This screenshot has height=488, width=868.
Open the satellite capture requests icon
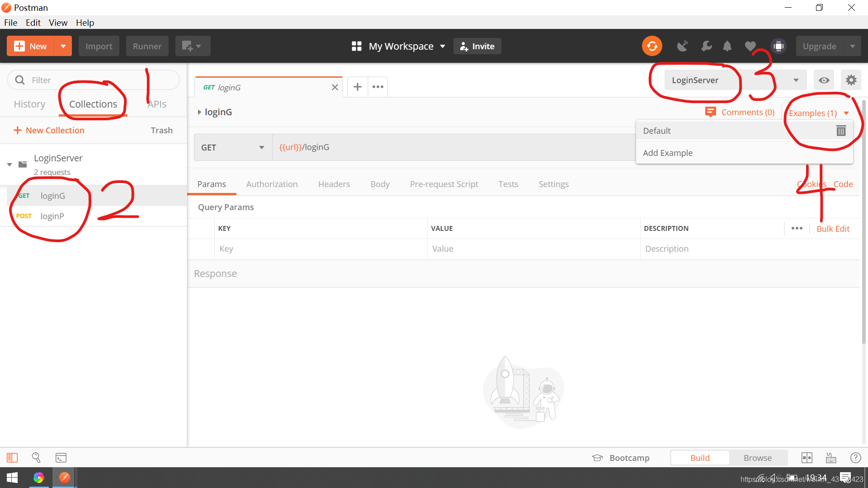[682, 46]
